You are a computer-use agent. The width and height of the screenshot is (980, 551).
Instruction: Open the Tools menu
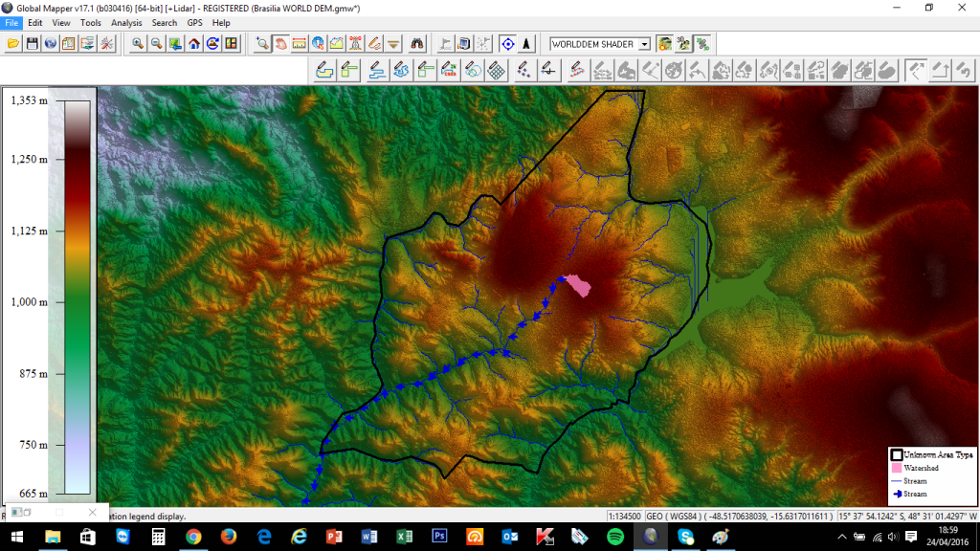91,22
